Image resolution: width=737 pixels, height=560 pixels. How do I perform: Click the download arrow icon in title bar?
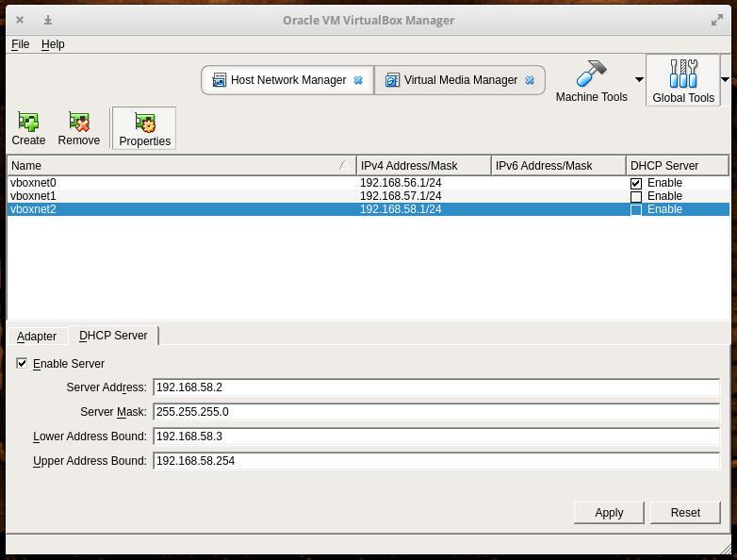pyautogui.click(x=48, y=20)
